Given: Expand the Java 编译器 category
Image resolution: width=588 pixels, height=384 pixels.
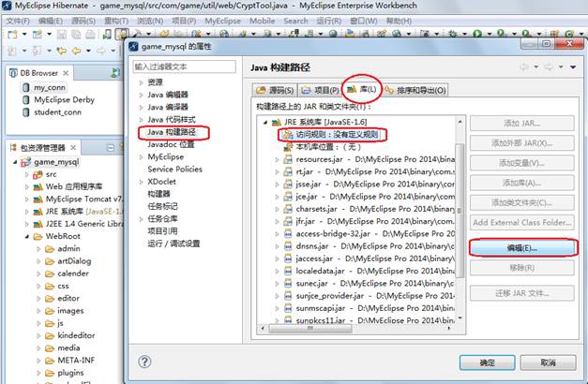Looking at the screenshot, I should click(141, 107).
